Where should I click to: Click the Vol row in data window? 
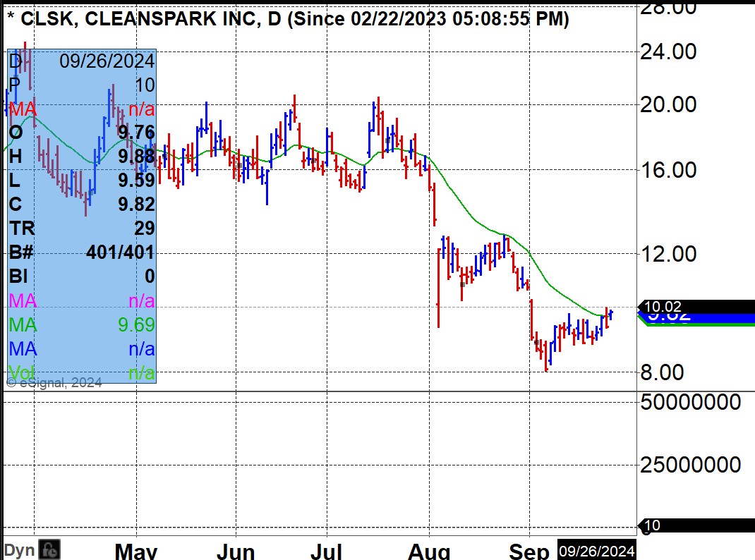click(82, 373)
